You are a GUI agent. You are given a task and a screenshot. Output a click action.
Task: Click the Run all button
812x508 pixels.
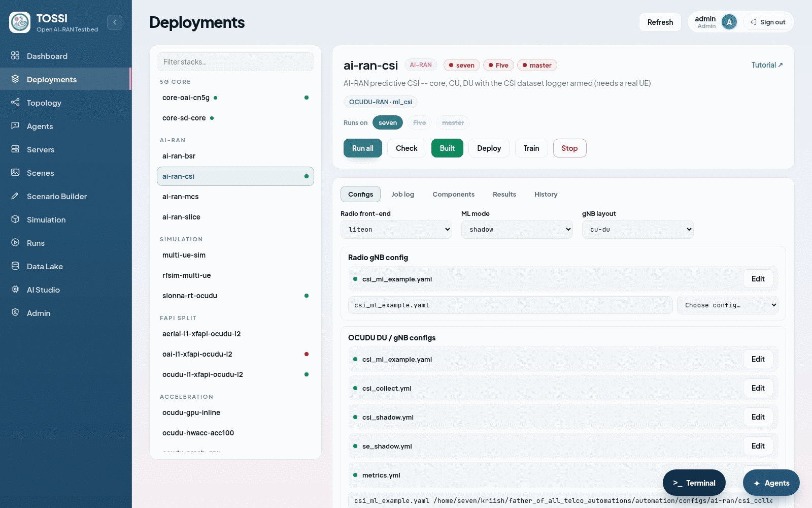tap(363, 148)
